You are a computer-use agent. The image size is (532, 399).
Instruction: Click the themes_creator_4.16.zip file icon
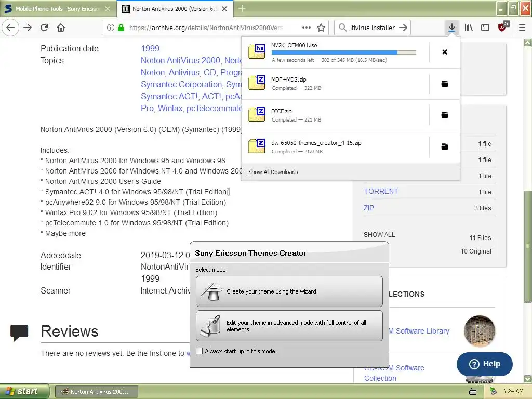[x=257, y=146]
